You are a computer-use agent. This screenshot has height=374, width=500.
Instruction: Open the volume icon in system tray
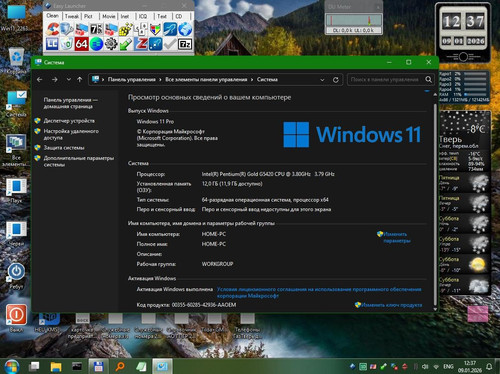(x=425, y=367)
